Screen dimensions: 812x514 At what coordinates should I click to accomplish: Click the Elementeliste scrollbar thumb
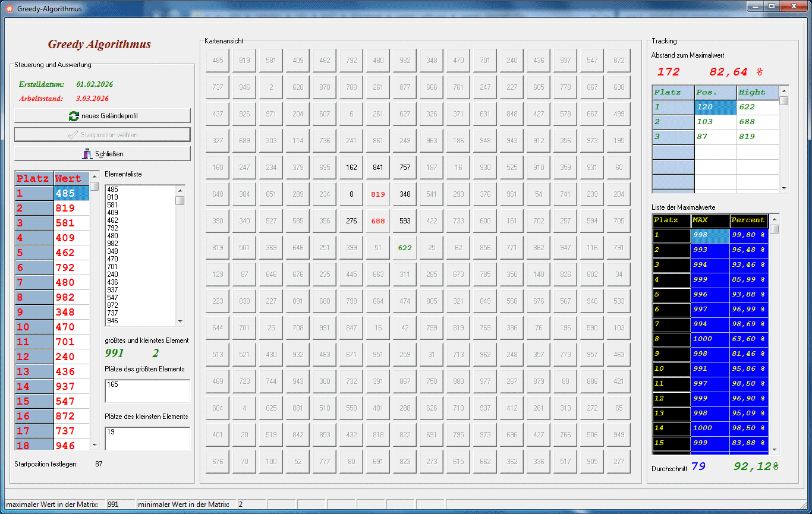180,200
